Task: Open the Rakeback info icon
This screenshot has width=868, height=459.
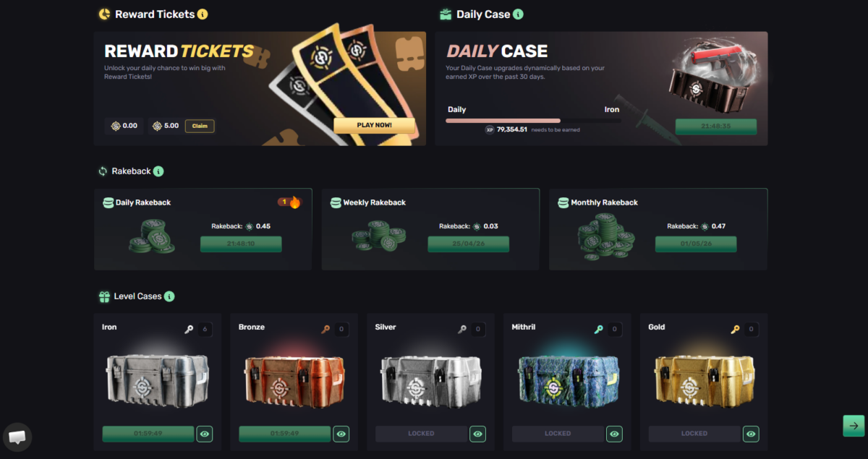Action: (158, 171)
